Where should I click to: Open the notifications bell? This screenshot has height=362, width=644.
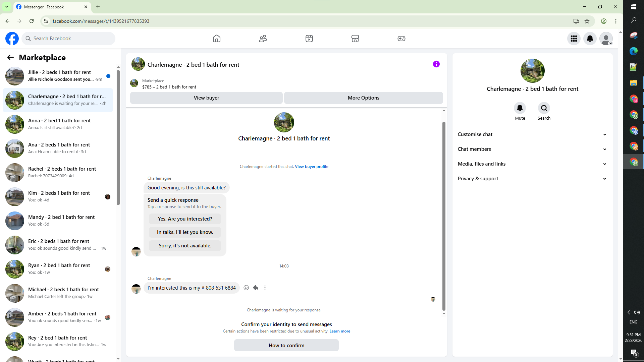coord(590,39)
